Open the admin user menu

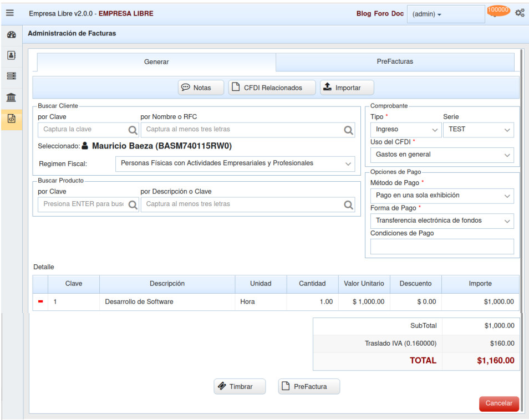445,14
